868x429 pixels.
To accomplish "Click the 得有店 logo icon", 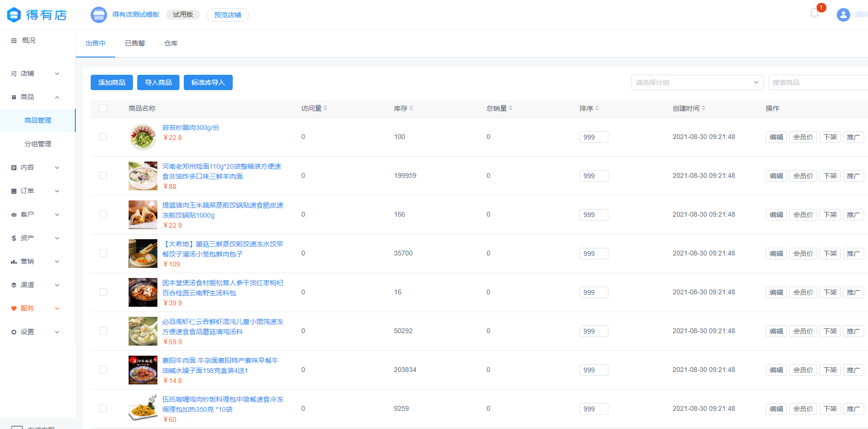I will (14, 15).
